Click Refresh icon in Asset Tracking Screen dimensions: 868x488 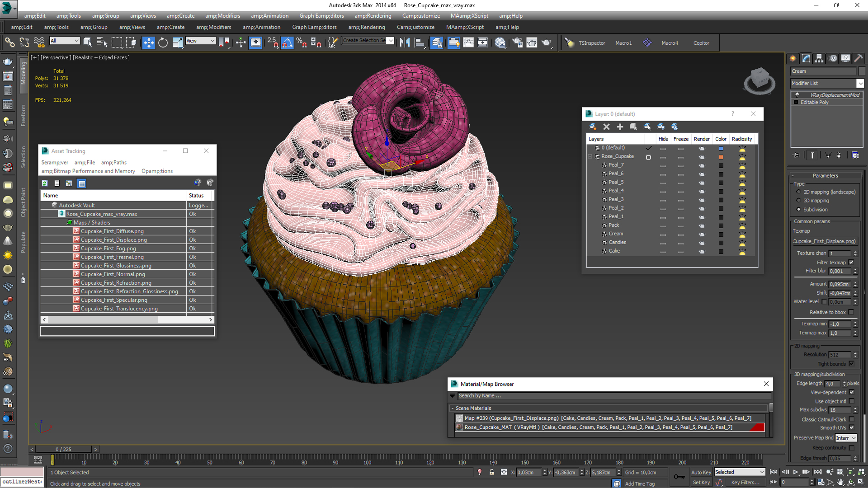45,183
